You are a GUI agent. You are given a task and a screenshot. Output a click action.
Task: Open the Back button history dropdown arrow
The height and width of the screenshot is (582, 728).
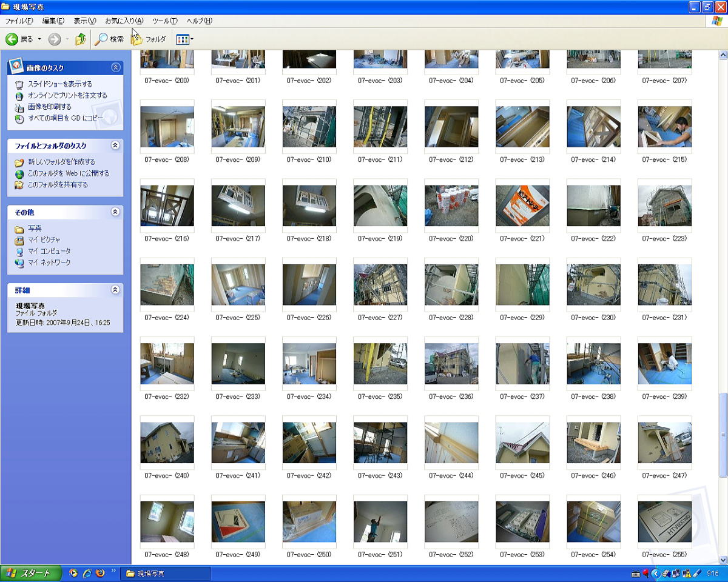40,39
